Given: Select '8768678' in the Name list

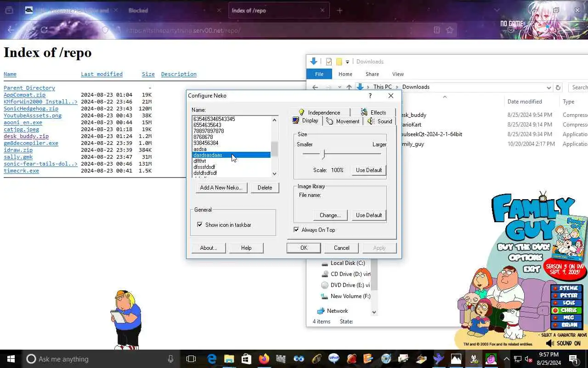Looking at the screenshot, I should [x=231, y=137].
